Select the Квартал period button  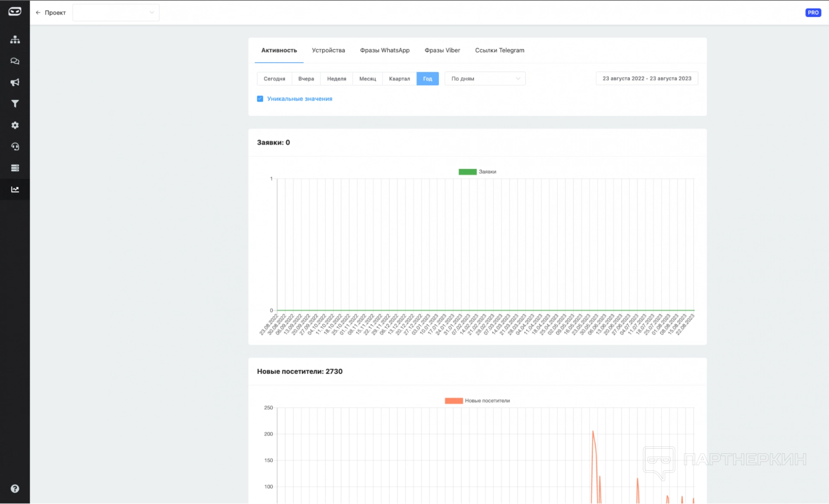click(399, 79)
